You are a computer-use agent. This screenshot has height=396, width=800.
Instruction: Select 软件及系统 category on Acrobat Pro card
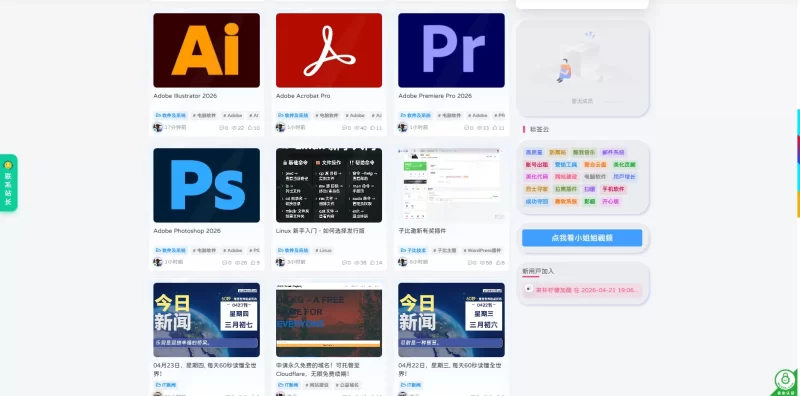[x=293, y=116]
